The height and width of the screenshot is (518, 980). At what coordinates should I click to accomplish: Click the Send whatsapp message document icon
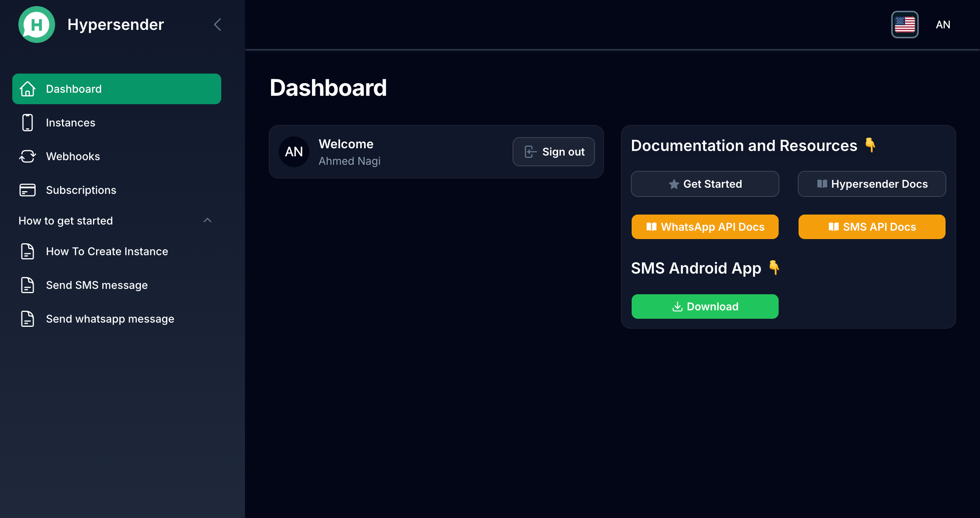coord(28,319)
